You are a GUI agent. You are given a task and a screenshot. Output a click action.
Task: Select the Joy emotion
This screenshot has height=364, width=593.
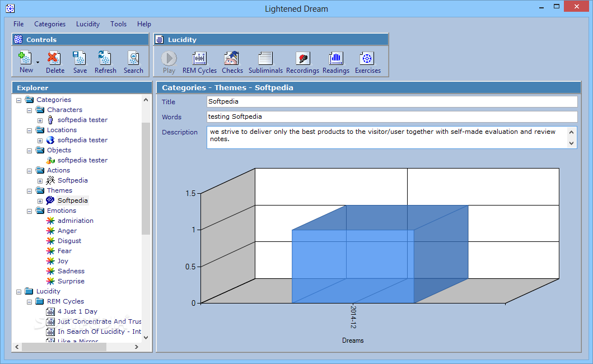coord(63,261)
